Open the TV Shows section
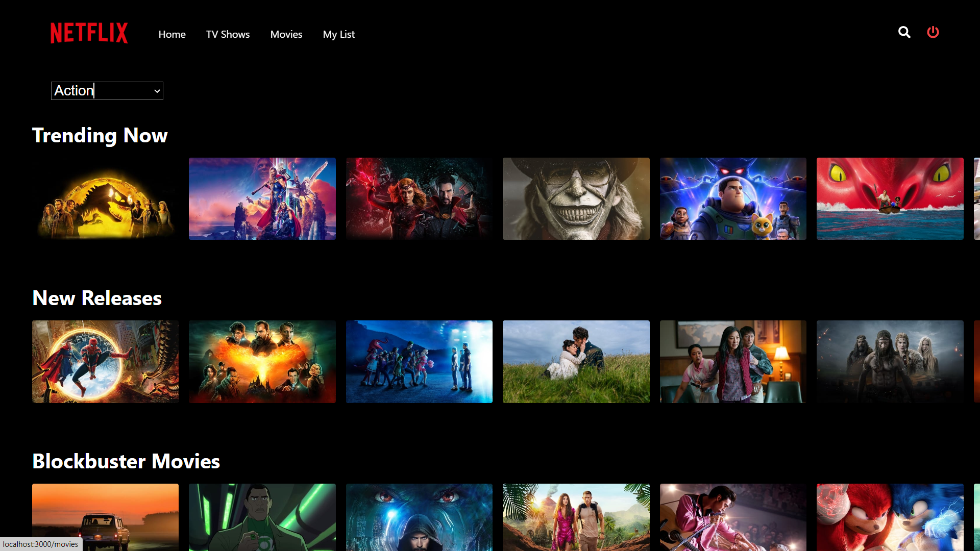 point(228,34)
